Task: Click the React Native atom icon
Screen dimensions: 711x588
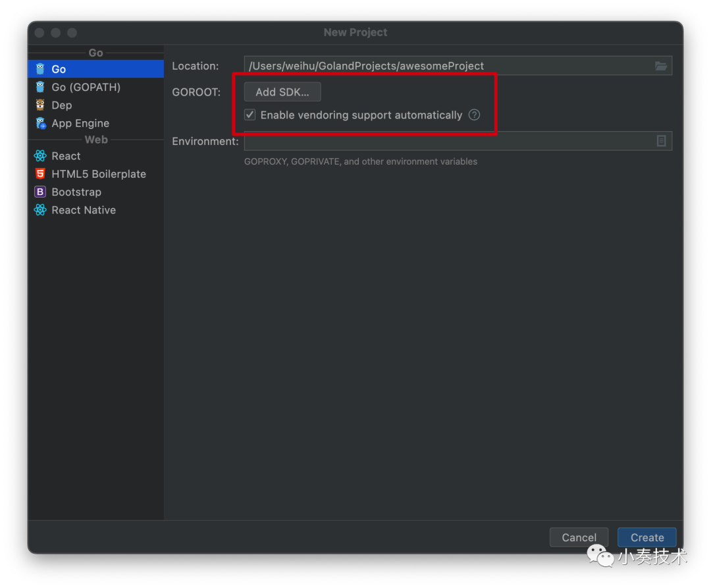Action: pyautogui.click(x=40, y=210)
